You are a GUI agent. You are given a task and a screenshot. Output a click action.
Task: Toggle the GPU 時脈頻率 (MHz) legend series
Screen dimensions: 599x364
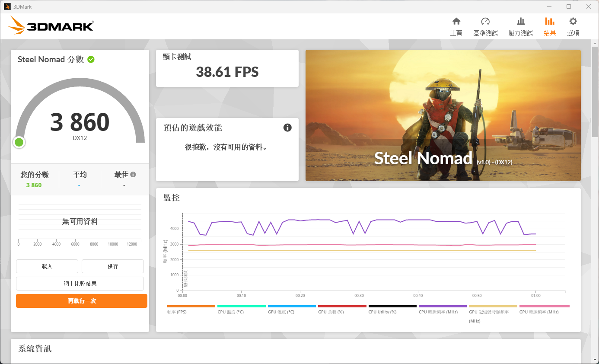[x=544, y=310]
